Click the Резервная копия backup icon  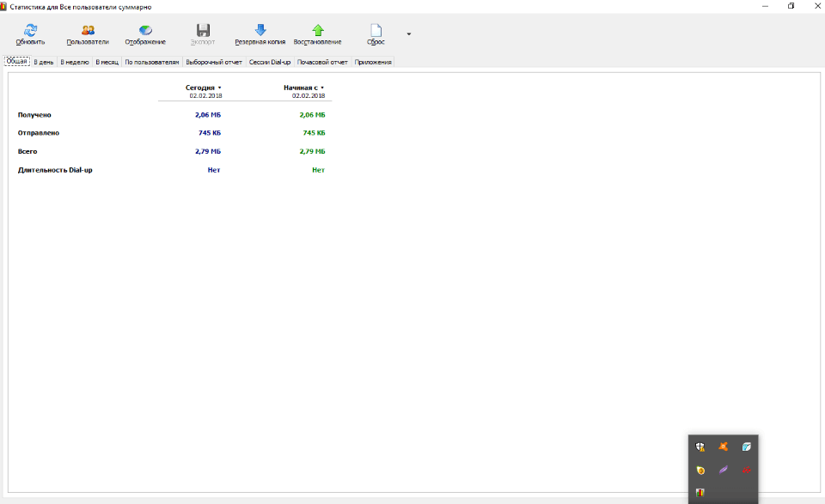(260, 30)
